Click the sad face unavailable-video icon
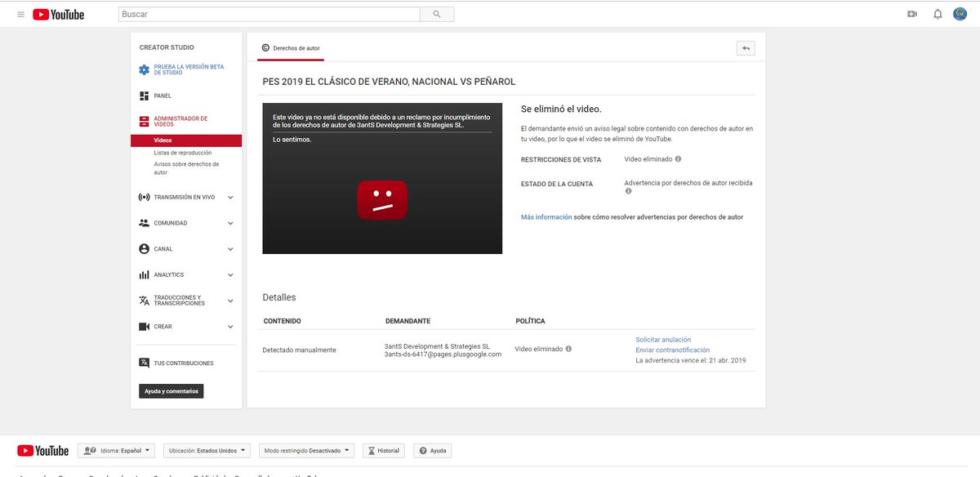The height and width of the screenshot is (477, 980). point(382,200)
